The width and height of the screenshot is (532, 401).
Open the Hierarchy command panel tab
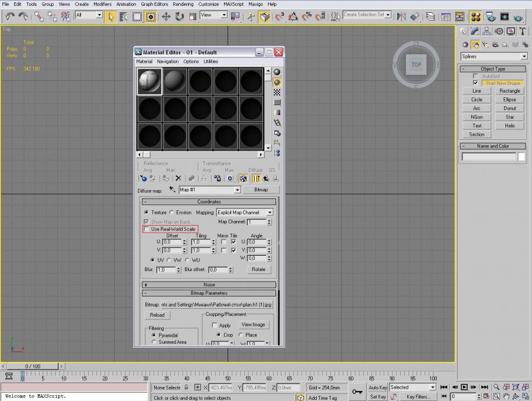tap(486, 31)
